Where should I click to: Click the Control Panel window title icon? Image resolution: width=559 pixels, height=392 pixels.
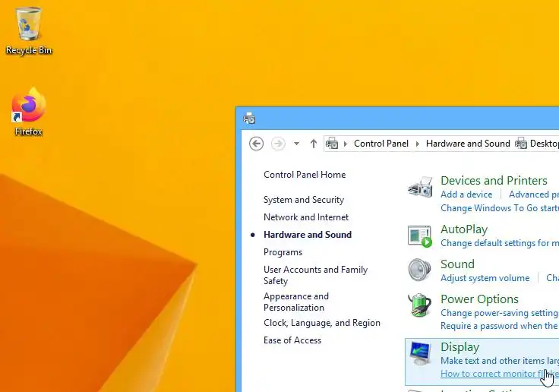tap(249, 118)
